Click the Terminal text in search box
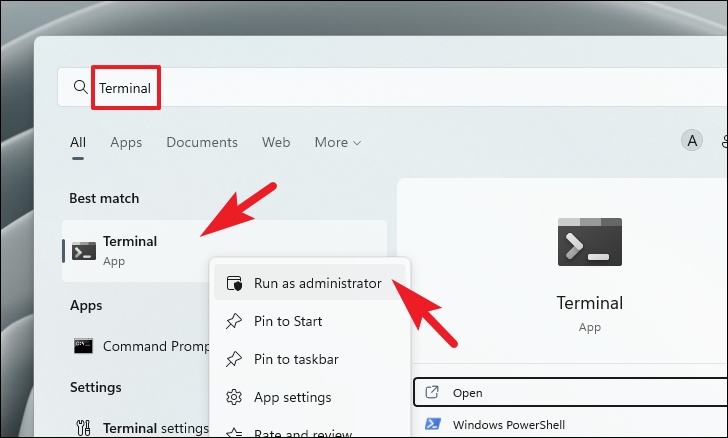 click(x=125, y=88)
